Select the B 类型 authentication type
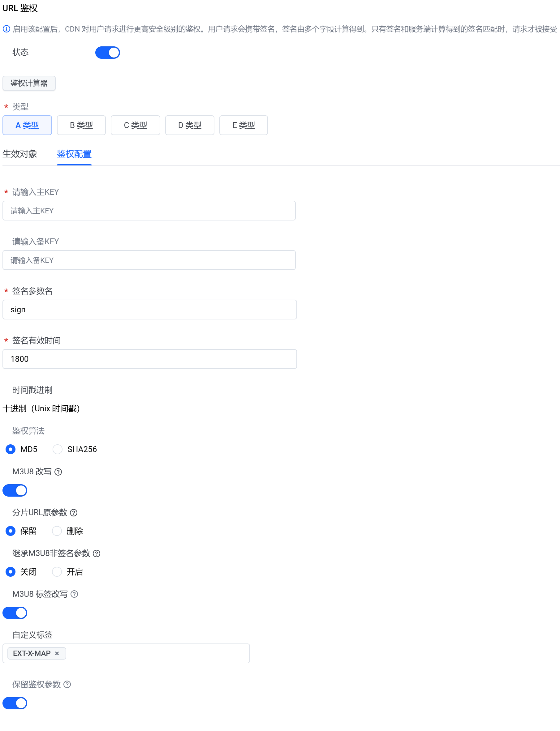This screenshot has width=560, height=731. click(x=81, y=125)
